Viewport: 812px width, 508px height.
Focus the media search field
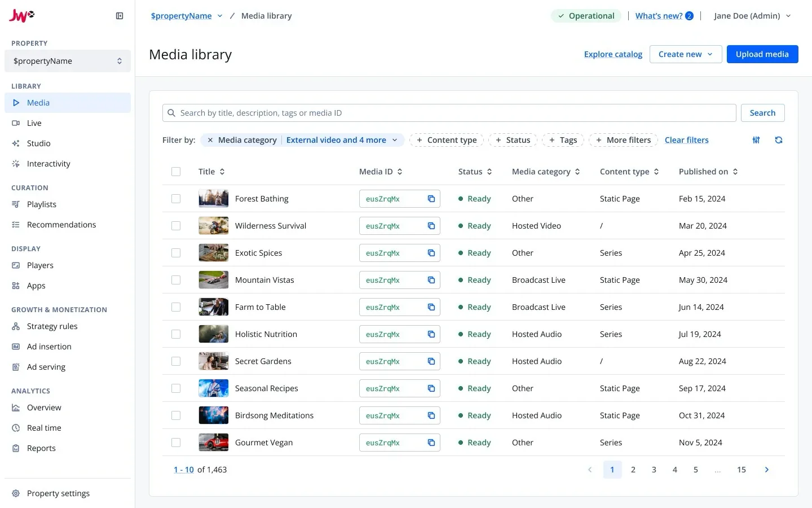pyautogui.click(x=449, y=113)
